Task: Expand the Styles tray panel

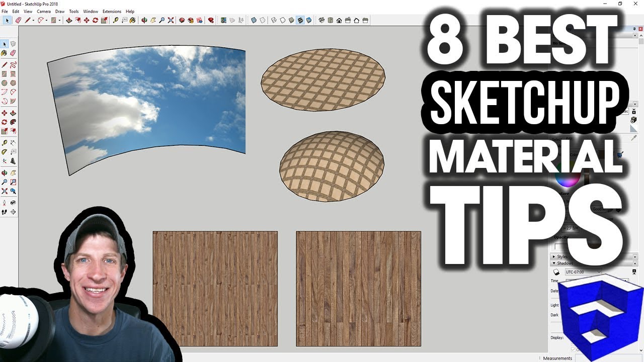Action: click(555, 256)
